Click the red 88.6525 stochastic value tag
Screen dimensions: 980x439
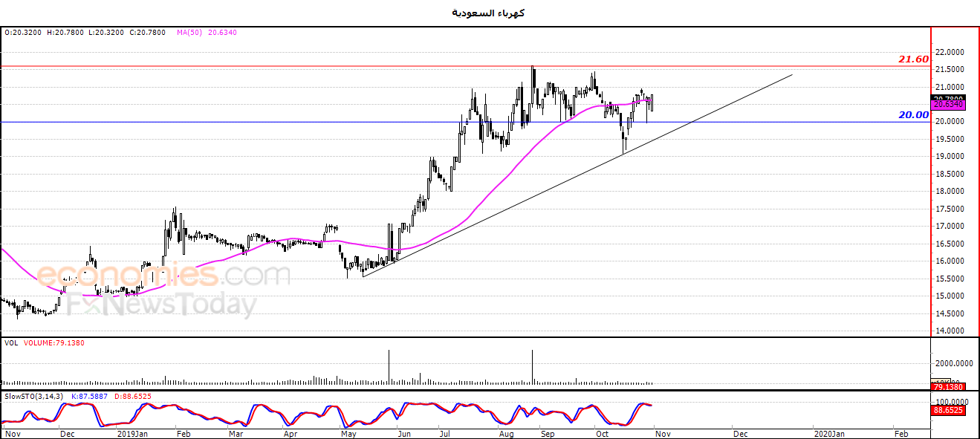(x=948, y=410)
